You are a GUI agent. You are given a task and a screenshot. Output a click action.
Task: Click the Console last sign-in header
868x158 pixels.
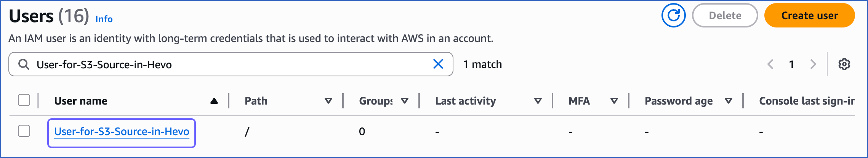(807, 101)
